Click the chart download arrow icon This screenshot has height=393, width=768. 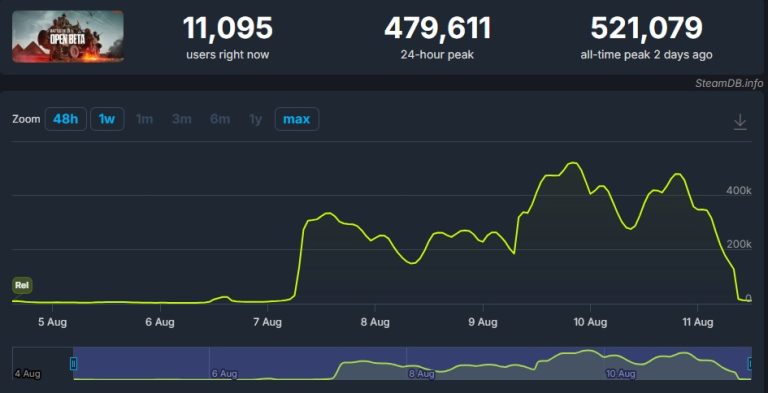[740, 122]
